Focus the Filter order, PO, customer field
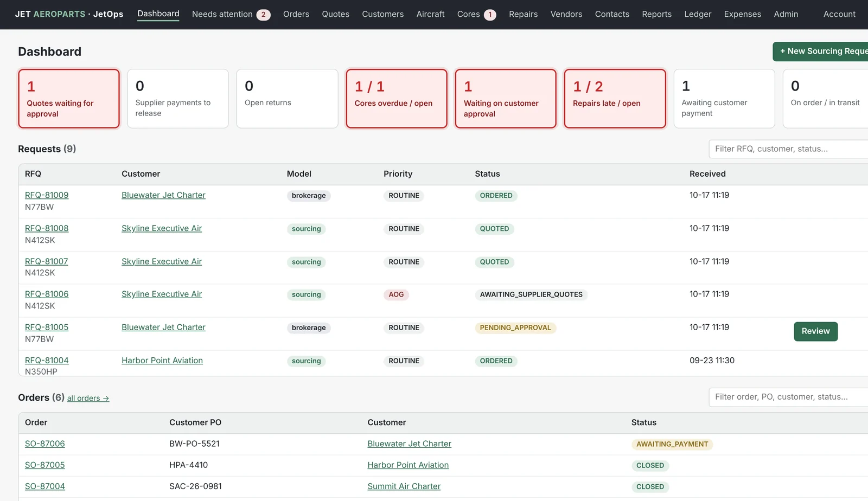868x501 pixels. [x=789, y=397]
